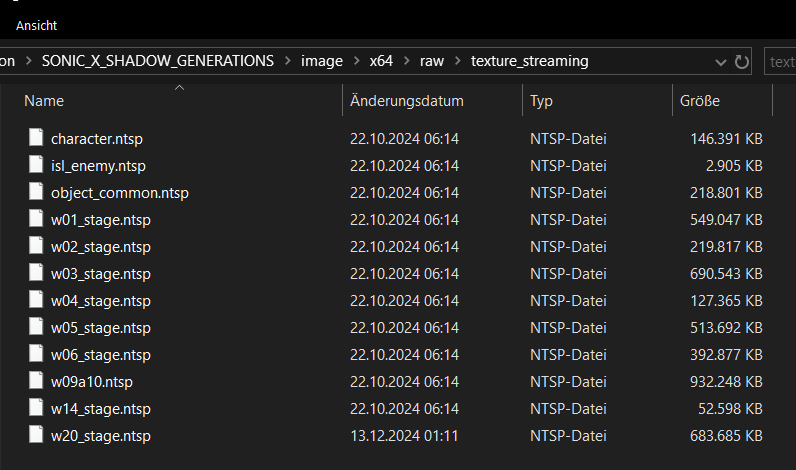Select the w20_stage.ntsp file name
The image size is (796, 470).
tap(101, 436)
